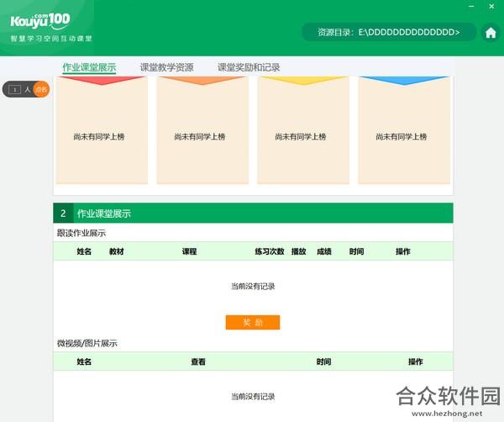Close the Kouyu100 window
Viewport: 504px width, 422px height.
click(x=491, y=6)
